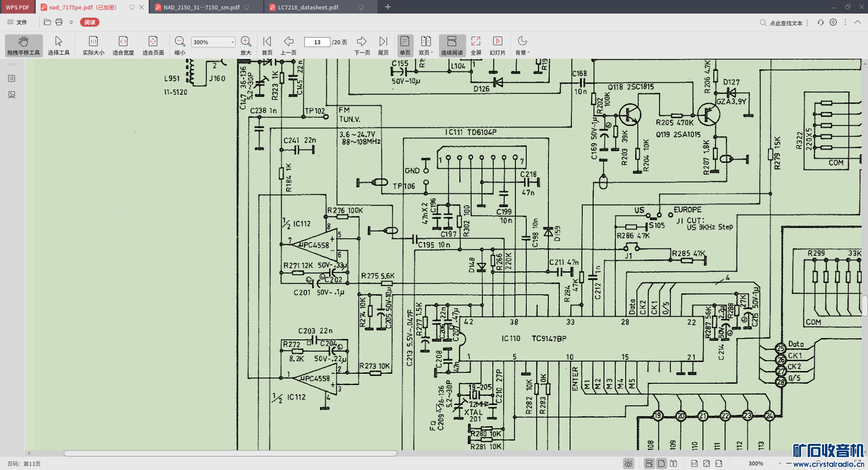
Task: Toggle eye protection mode in status bar
Action: (x=628, y=463)
